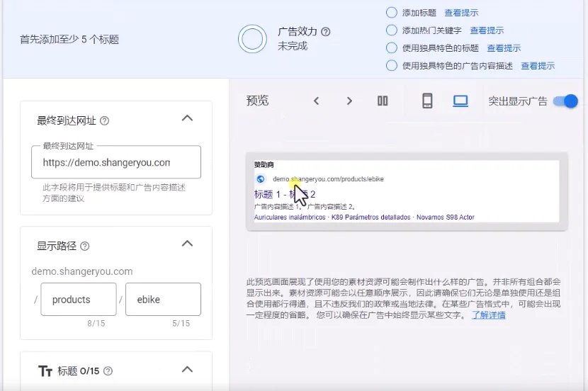The image size is (588, 391).
Task: Click help icon beside 最终到达网址 heading
Action: [105, 120]
